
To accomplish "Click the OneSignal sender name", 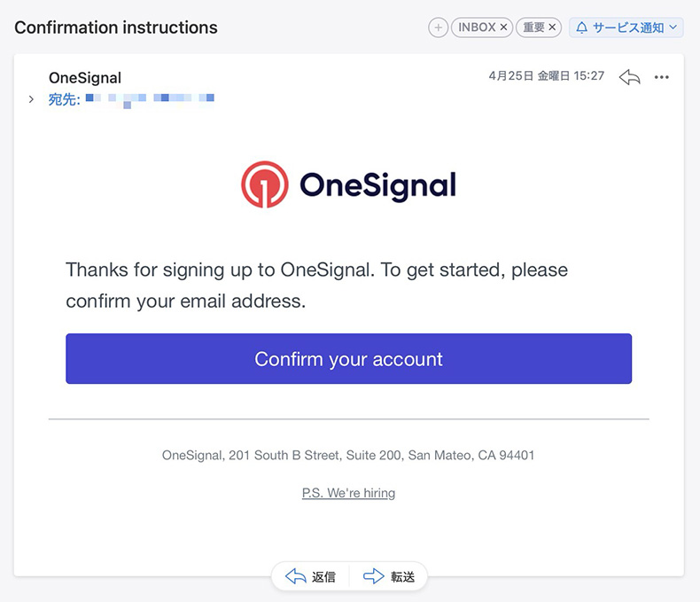I will [x=85, y=78].
